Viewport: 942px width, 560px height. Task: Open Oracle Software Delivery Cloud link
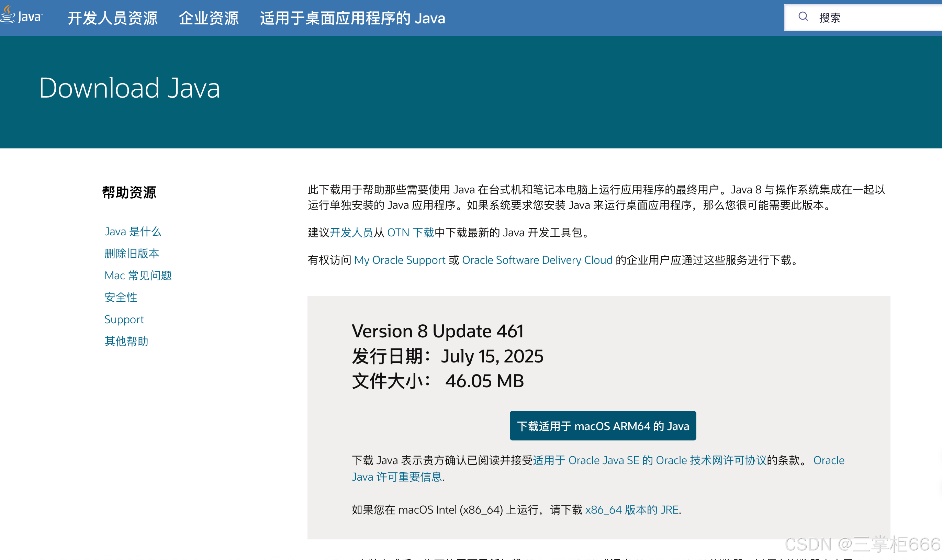pos(537,260)
